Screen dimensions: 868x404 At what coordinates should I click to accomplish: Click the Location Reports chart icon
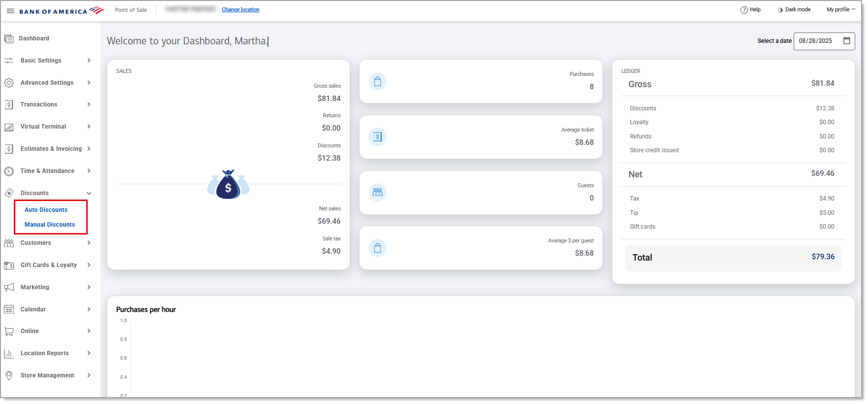[9, 353]
